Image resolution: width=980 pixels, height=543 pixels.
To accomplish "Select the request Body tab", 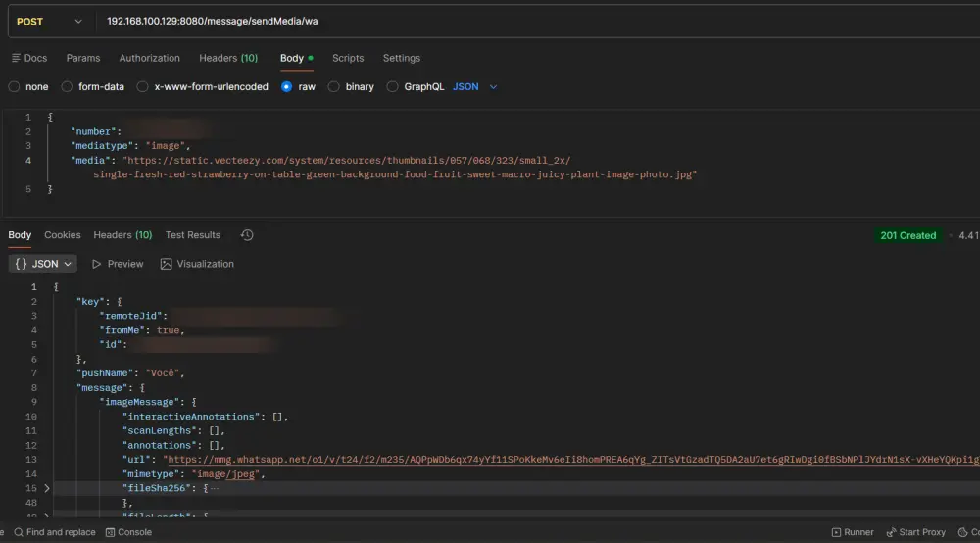I will pyautogui.click(x=296, y=58).
